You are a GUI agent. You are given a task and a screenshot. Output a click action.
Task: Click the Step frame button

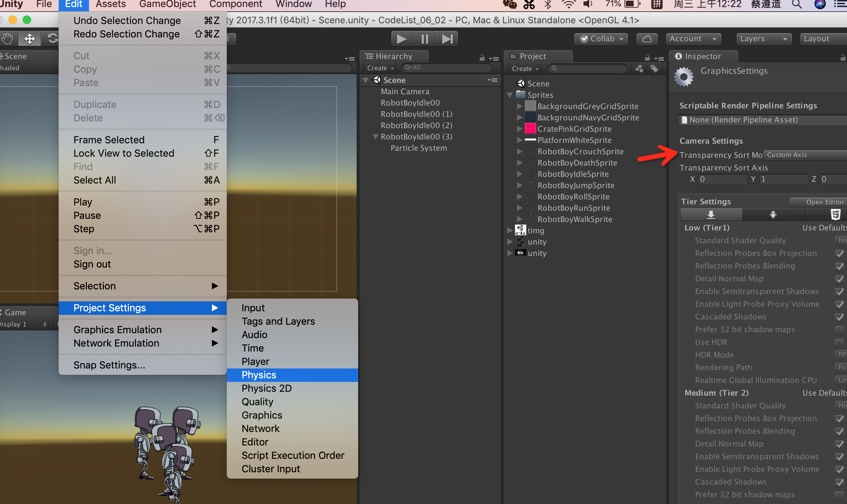447,39
